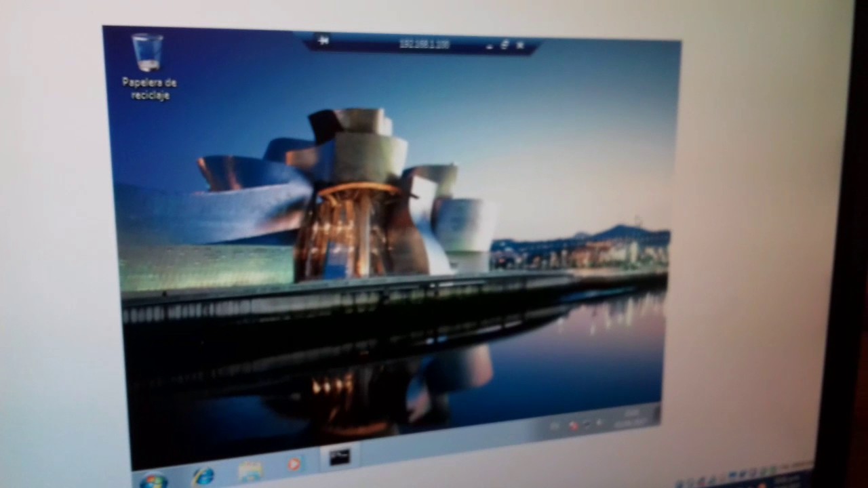Toggle the pin on the remote connection bar
868x488 pixels.
click(323, 41)
